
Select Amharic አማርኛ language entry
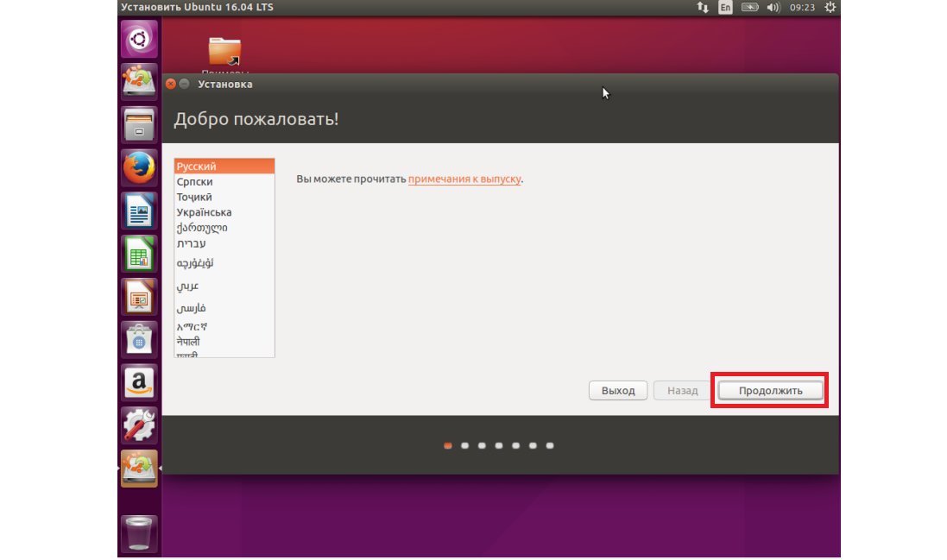pos(224,326)
